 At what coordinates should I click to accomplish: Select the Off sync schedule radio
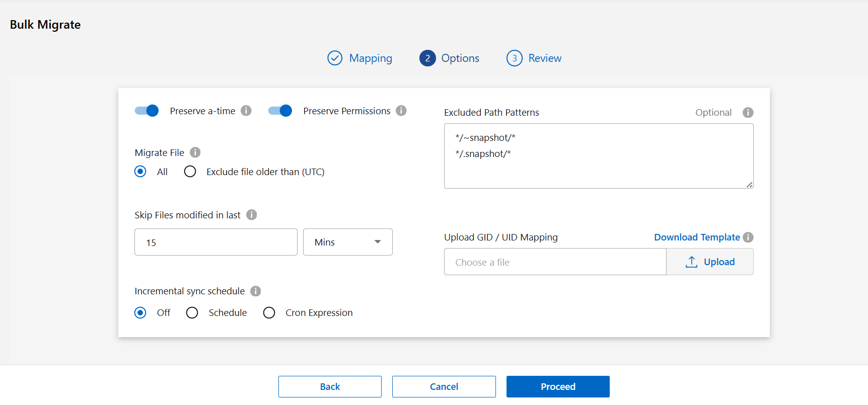[x=140, y=313]
